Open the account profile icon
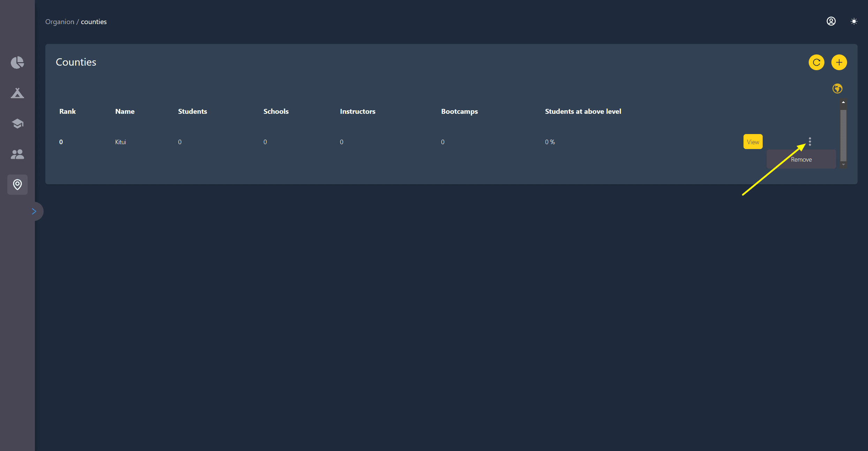The height and width of the screenshot is (451, 868). (x=831, y=21)
